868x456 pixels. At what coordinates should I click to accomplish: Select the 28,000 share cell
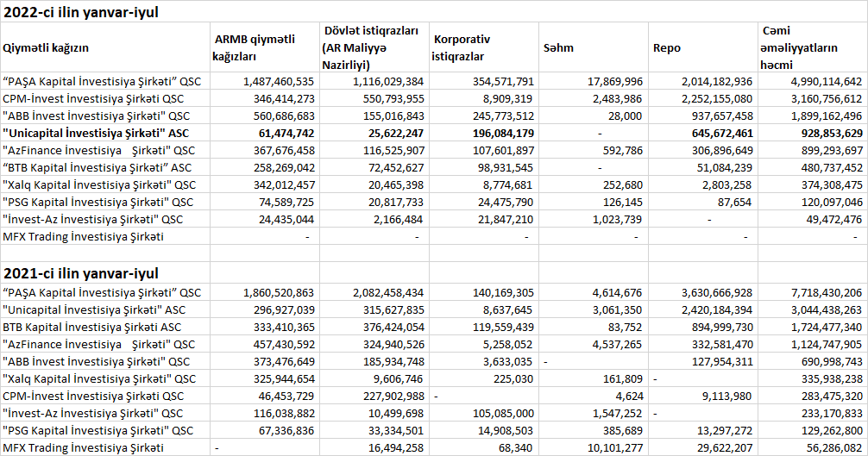594,116
